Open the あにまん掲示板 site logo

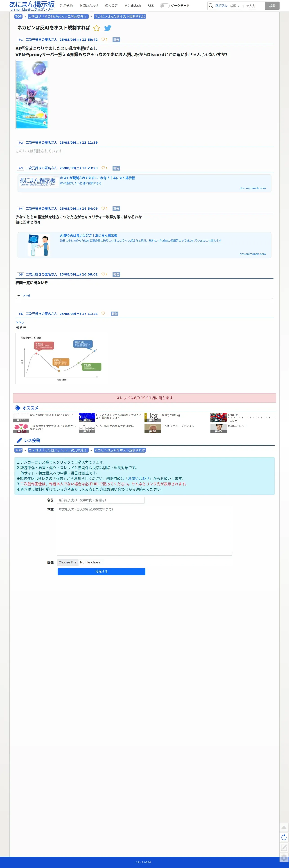(x=32, y=6)
